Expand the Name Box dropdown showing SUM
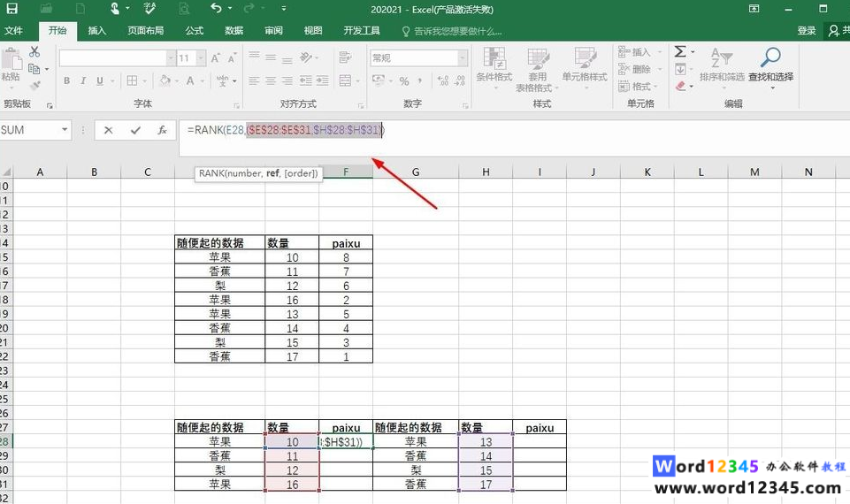850x504 pixels. point(65,130)
